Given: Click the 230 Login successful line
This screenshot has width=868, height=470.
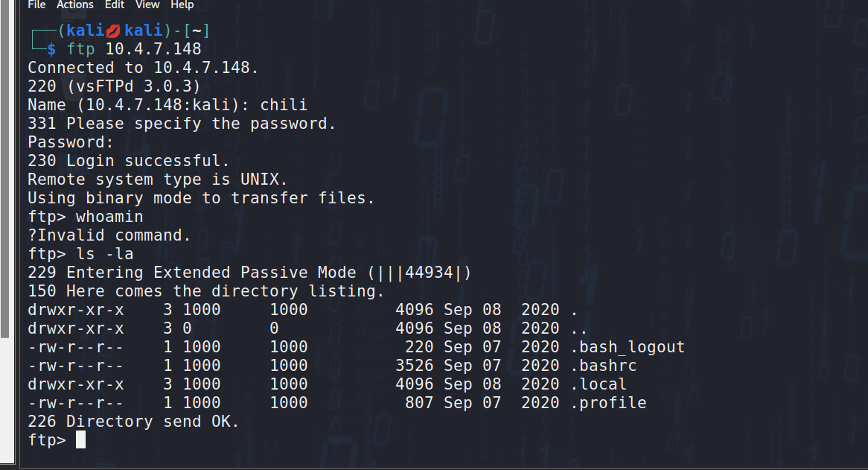Looking at the screenshot, I should 129,161.
